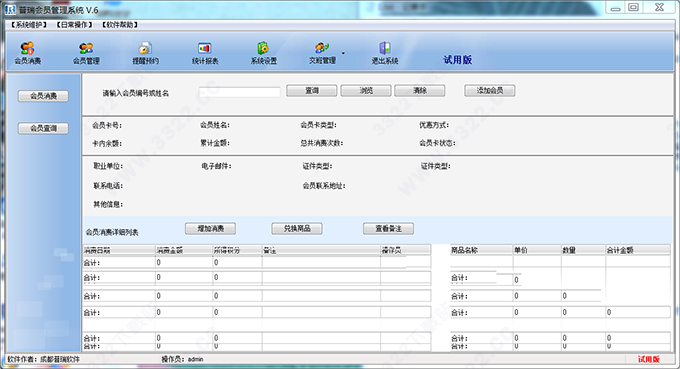Click the 单价 column header
This screenshot has width=680, height=369.
[537, 250]
